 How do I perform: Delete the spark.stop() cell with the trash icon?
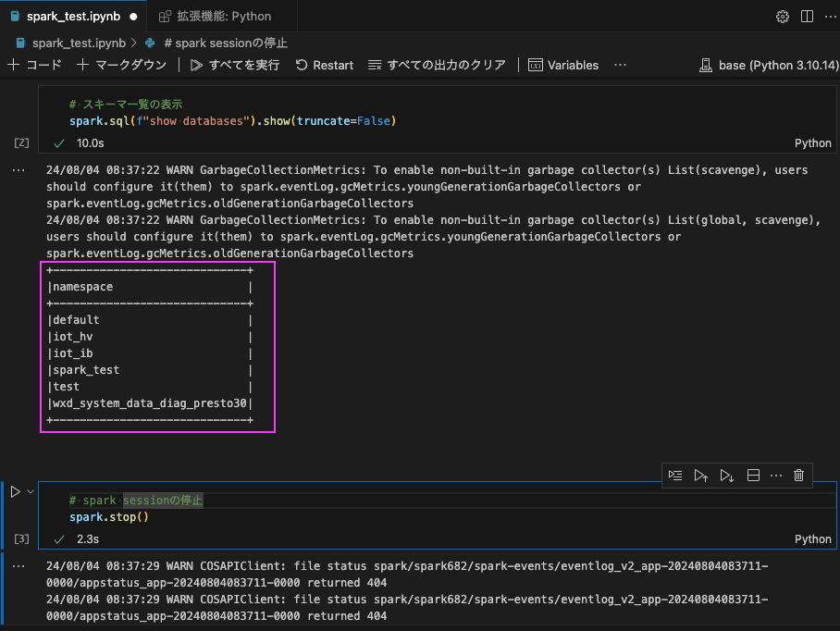798,476
